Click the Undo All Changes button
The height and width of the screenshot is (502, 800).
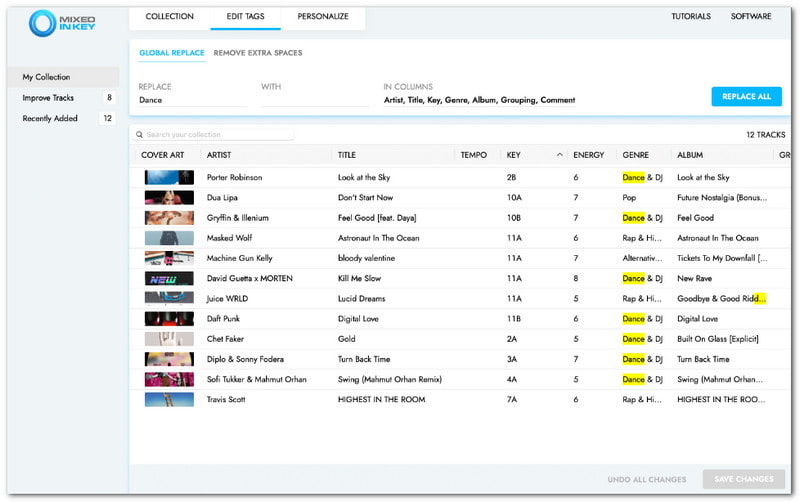646,480
